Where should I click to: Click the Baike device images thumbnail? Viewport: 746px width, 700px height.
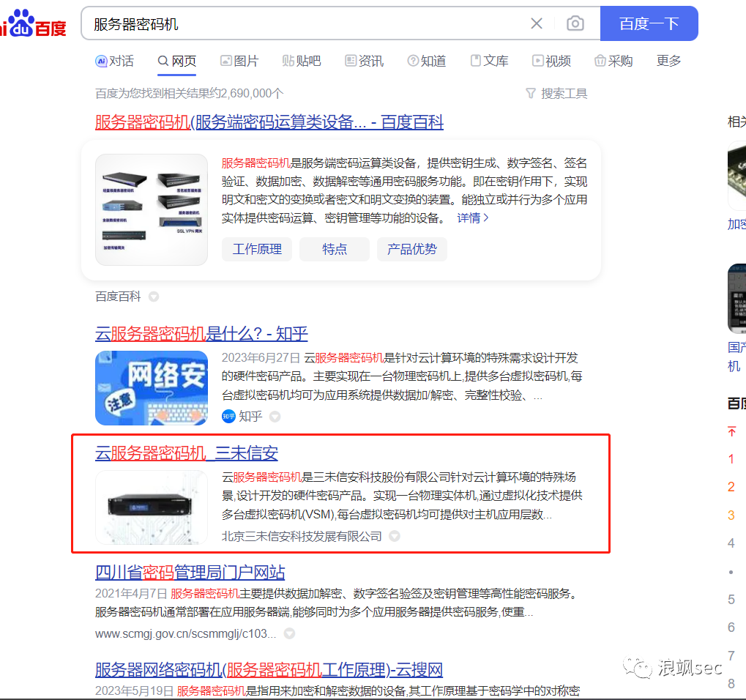pos(152,209)
